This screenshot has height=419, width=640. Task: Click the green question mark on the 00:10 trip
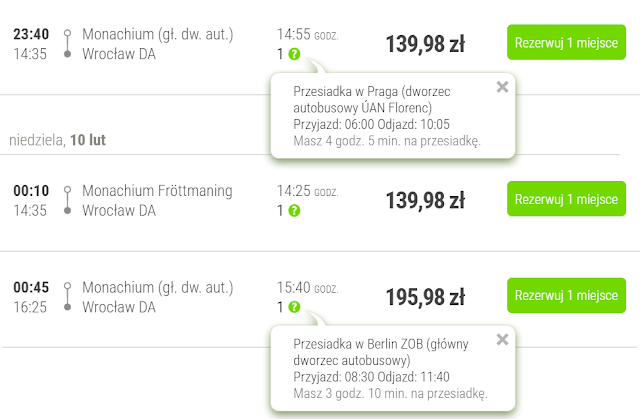click(294, 211)
